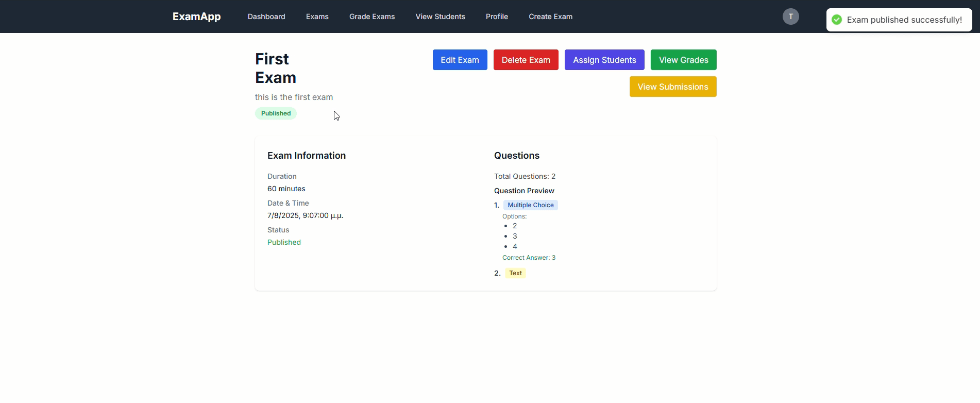Click the 'Exam Information' heading
The width and height of the screenshot is (980, 403).
307,156
